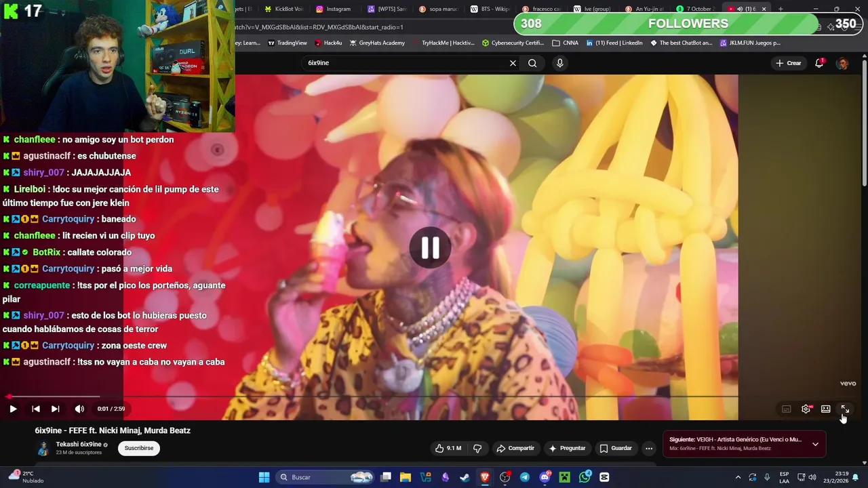Click the video title 6ix9ine - FEFE
Screen dimensions: 868x488
113,430
